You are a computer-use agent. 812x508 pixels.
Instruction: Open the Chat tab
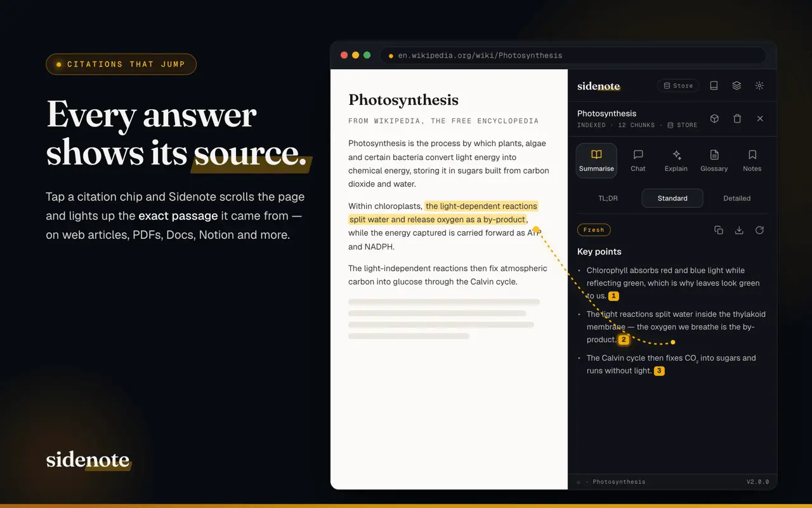click(638, 161)
